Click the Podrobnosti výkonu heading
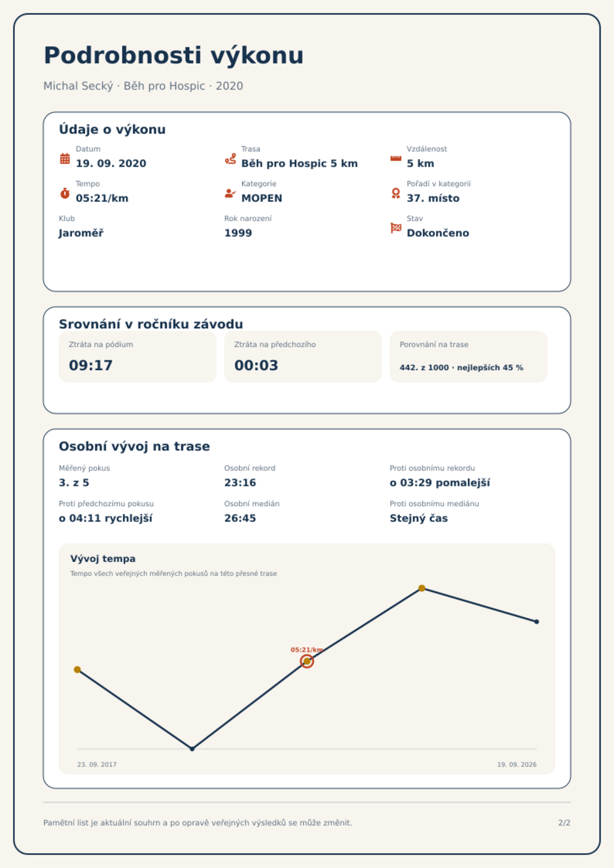 coord(174,55)
